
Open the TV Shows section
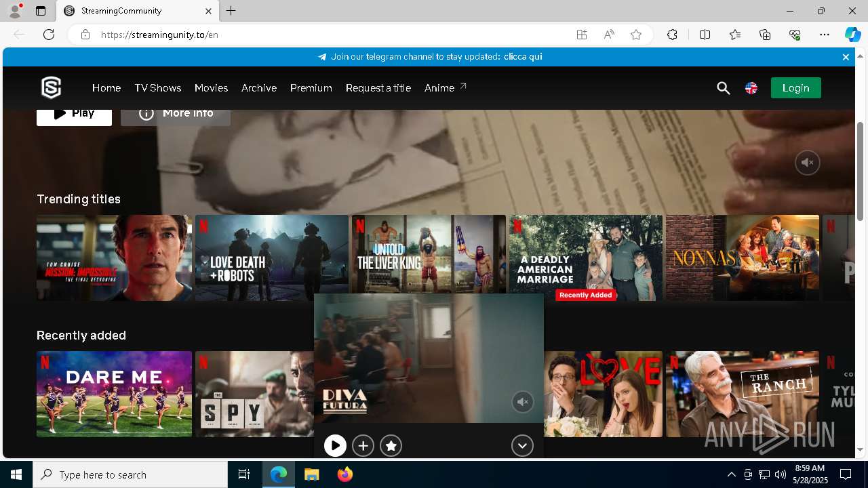(x=158, y=88)
